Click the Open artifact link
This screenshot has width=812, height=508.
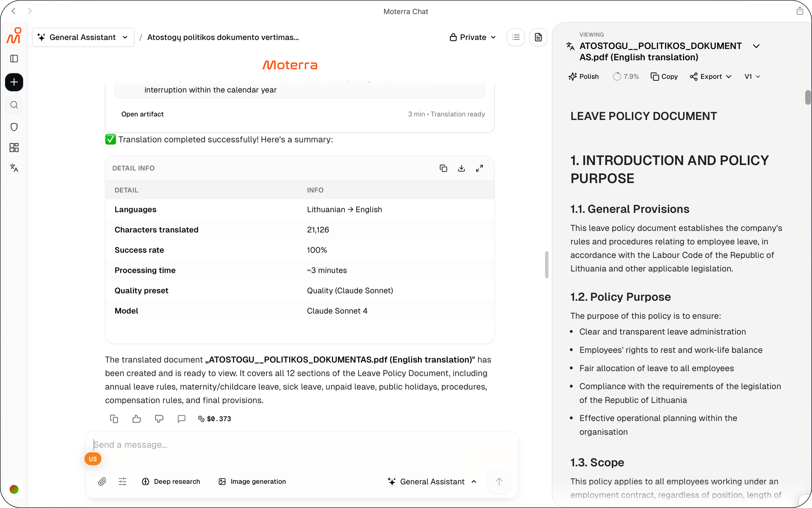(x=142, y=114)
